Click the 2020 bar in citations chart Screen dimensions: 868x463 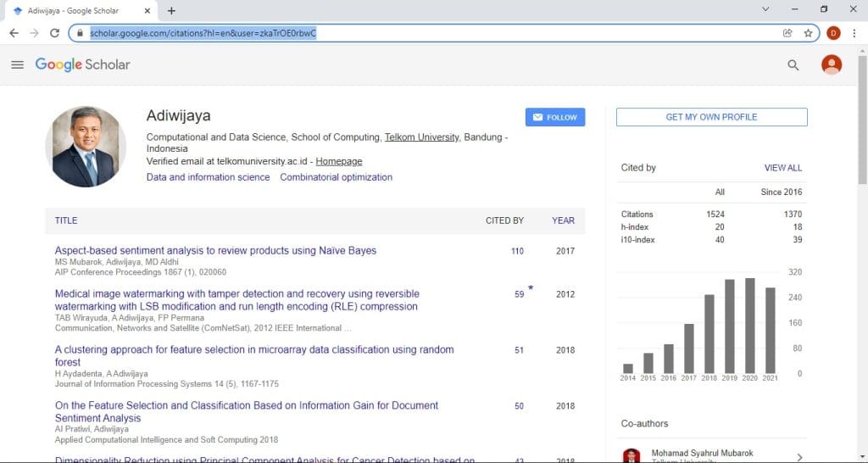coord(749,325)
